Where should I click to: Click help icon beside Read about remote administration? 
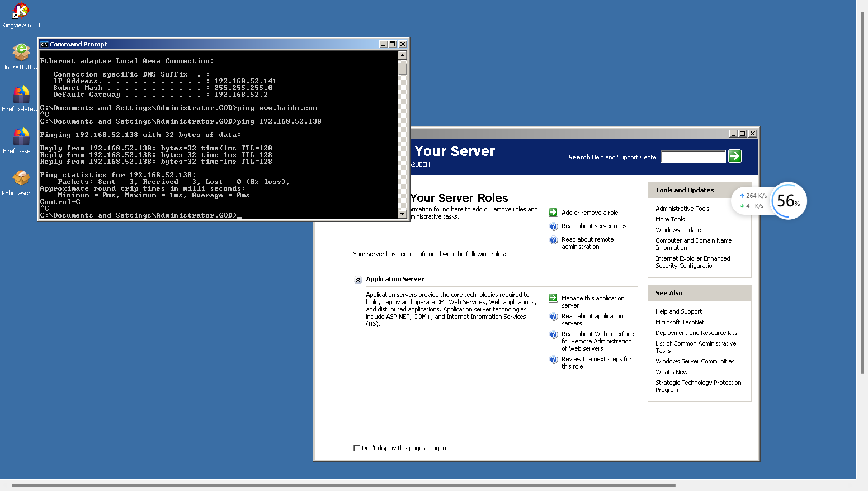point(553,240)
